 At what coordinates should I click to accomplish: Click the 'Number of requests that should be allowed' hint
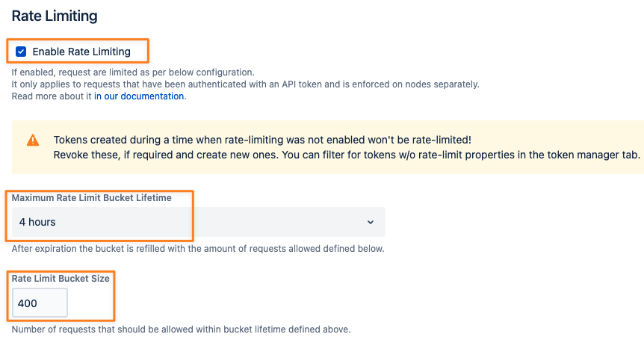pyautogui.click(x=181, y=330)
